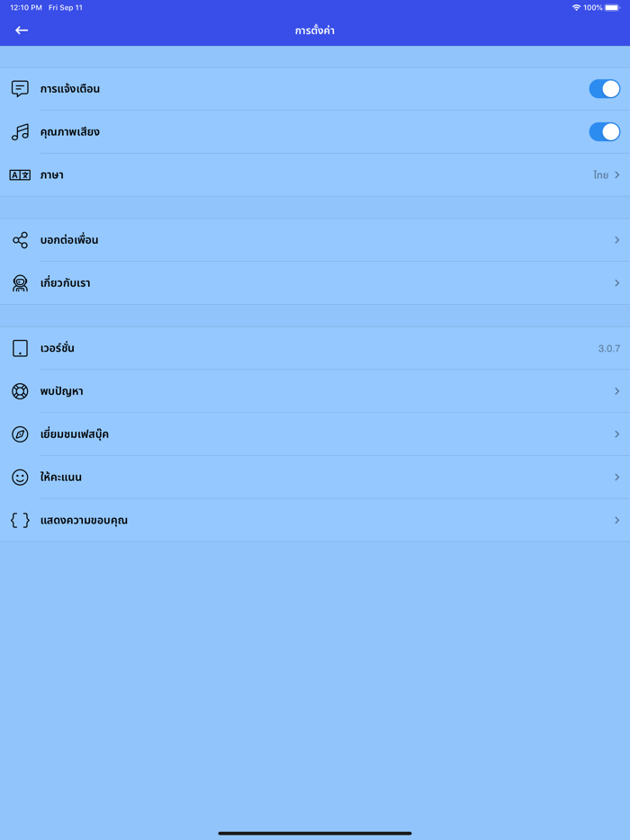Click the compass icon for เยี่ยมชมเฟสบุ๊ค
Screen dimensions: 630x840
click(x=20, y=433)
